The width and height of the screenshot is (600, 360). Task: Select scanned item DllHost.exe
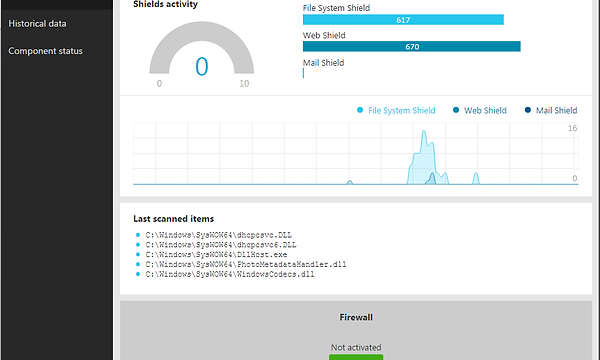216,254
